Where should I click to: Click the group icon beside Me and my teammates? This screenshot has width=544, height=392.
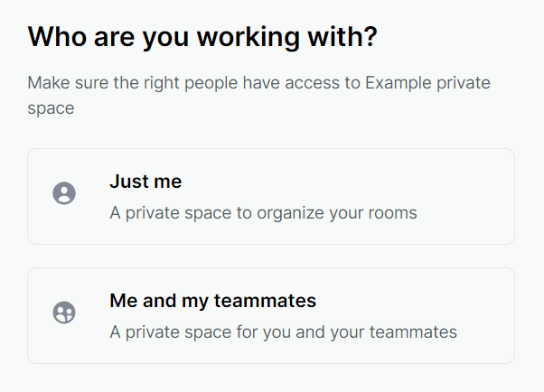[64, 313]
